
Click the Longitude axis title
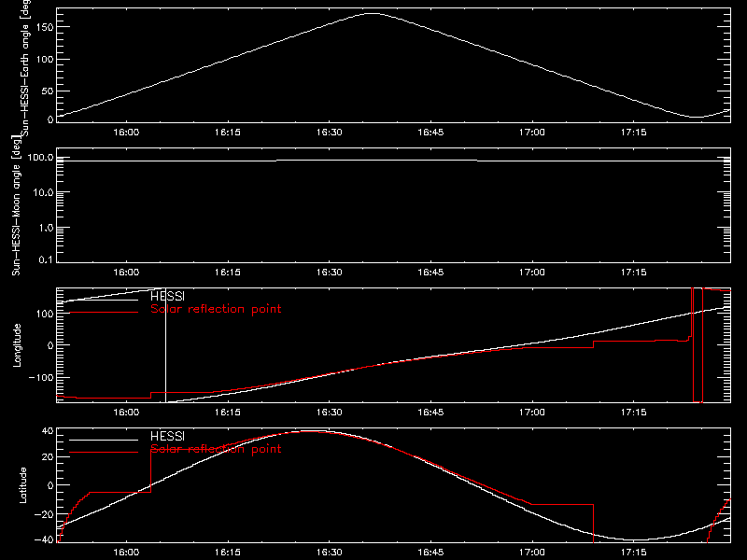click(17, 345)
